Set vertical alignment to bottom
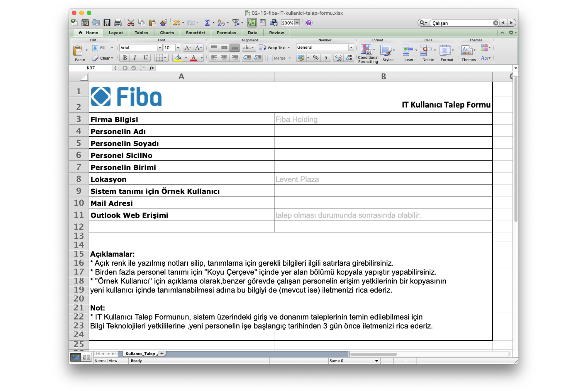 tap(235, 47)
